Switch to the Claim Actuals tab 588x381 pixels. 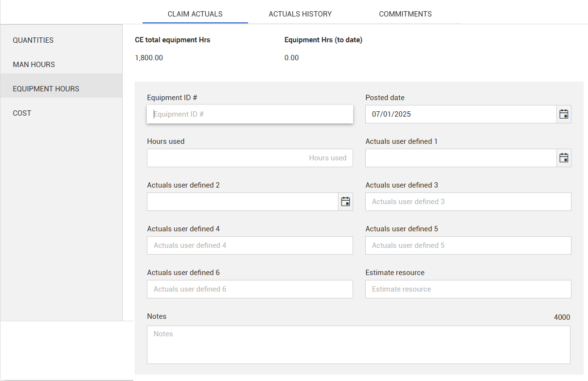click(x=195, y=14)
